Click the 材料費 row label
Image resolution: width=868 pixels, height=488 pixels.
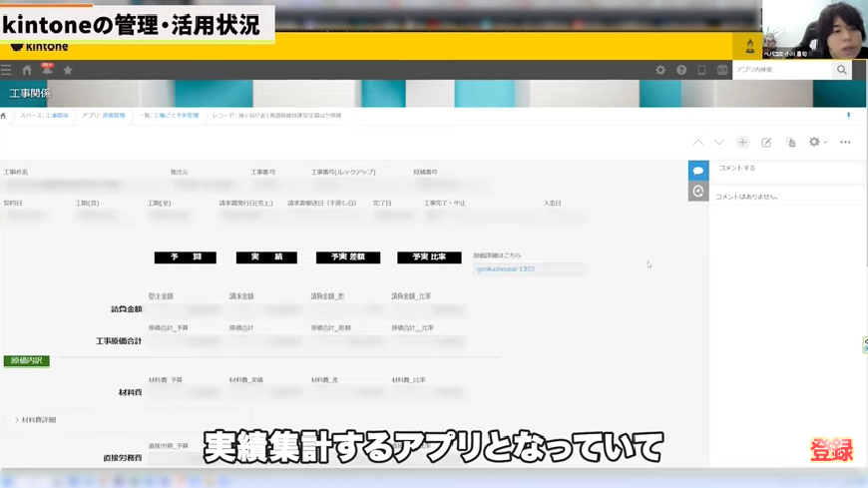pyautogui.click(x=131, y=392)
